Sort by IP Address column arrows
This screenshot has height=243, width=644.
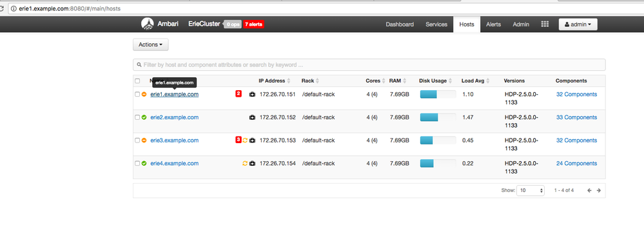(289, 81)
